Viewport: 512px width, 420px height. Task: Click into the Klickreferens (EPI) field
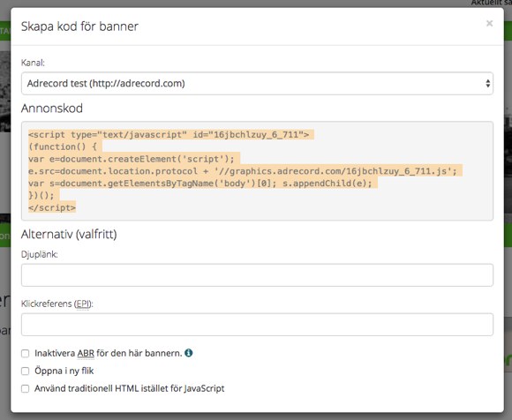[257, 325]
